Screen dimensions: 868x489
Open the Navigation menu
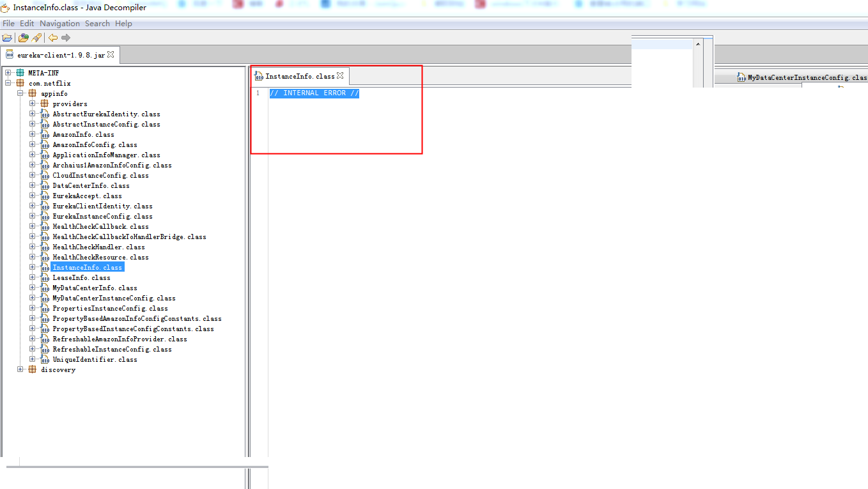60,24
